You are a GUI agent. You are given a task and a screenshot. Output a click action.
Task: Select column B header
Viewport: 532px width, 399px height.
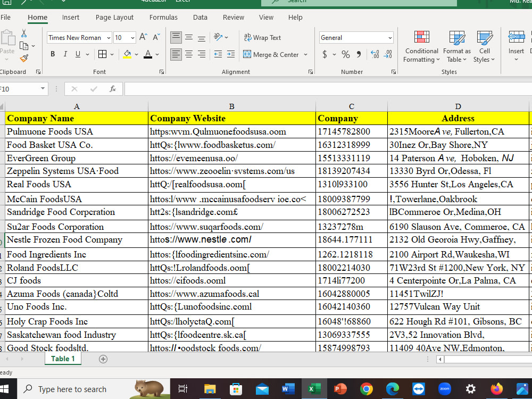tap(232, 106)
